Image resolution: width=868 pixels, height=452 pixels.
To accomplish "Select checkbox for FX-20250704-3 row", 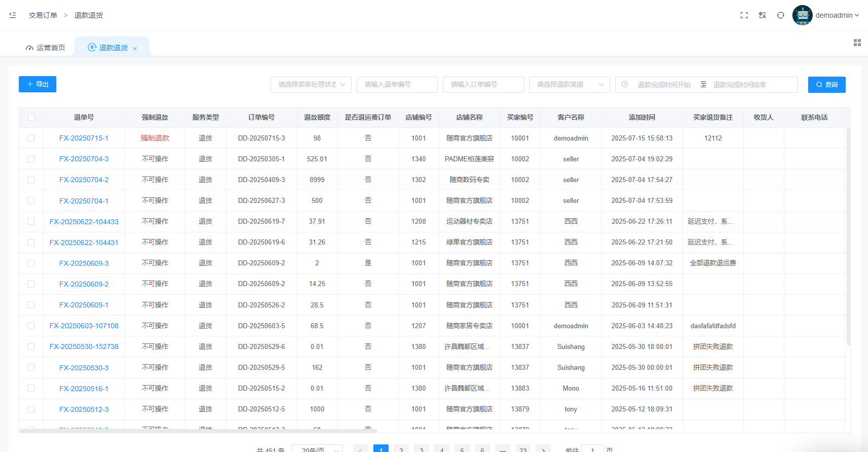I will coord(31,159).
